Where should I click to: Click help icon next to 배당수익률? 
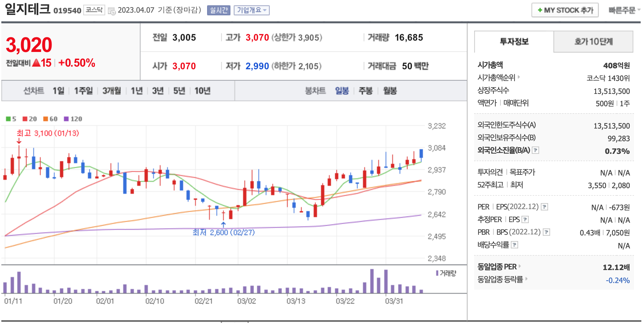pos(514,245)
